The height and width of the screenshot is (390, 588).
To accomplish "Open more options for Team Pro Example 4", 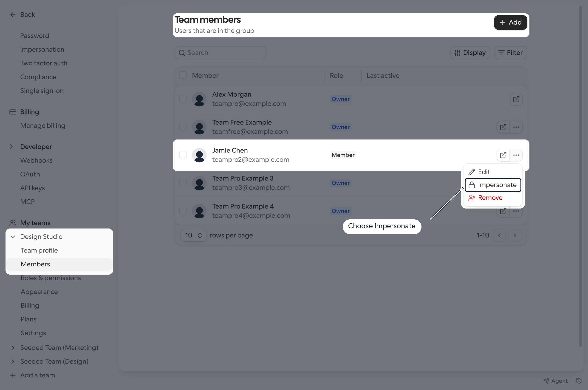I will click(516, 211).
